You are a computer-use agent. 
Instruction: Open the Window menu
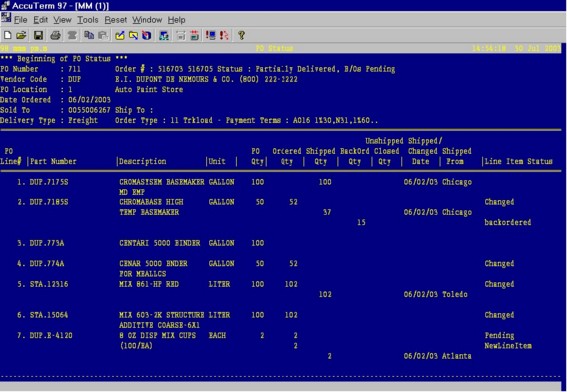click(x=147, y=20)
